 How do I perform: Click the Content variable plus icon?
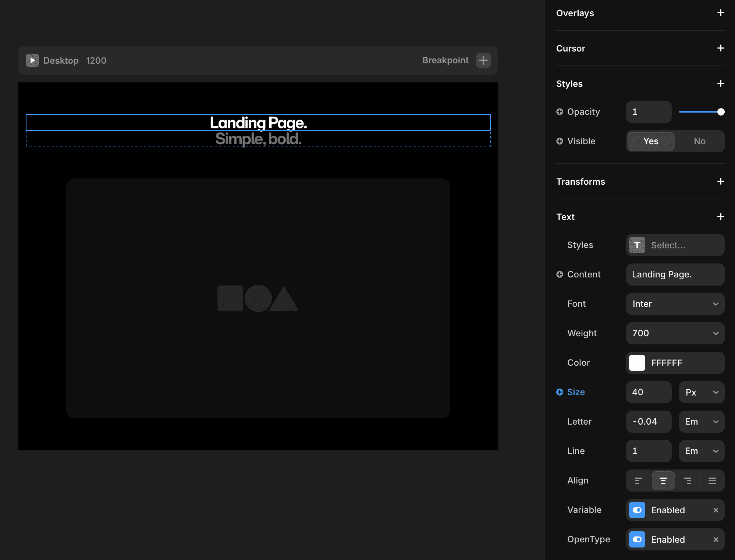pyautogui.click(x=560, y=274)
